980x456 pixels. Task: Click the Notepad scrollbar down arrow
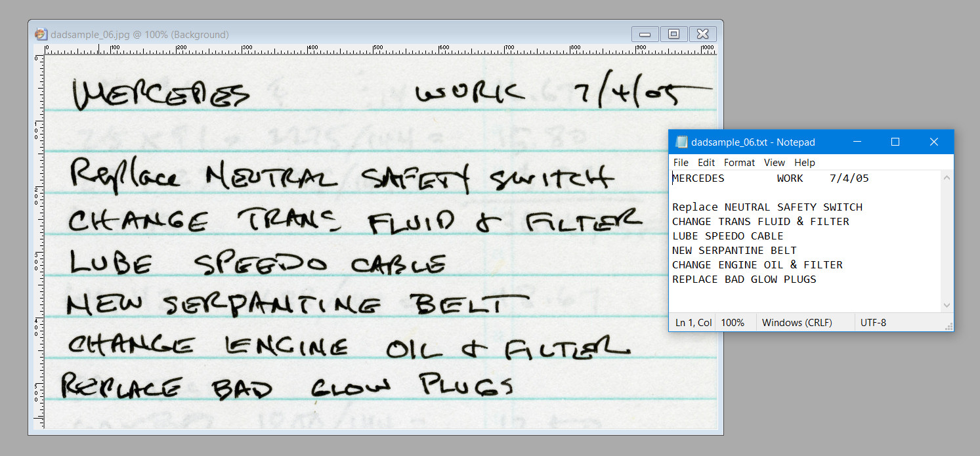(x=947, y=305)
